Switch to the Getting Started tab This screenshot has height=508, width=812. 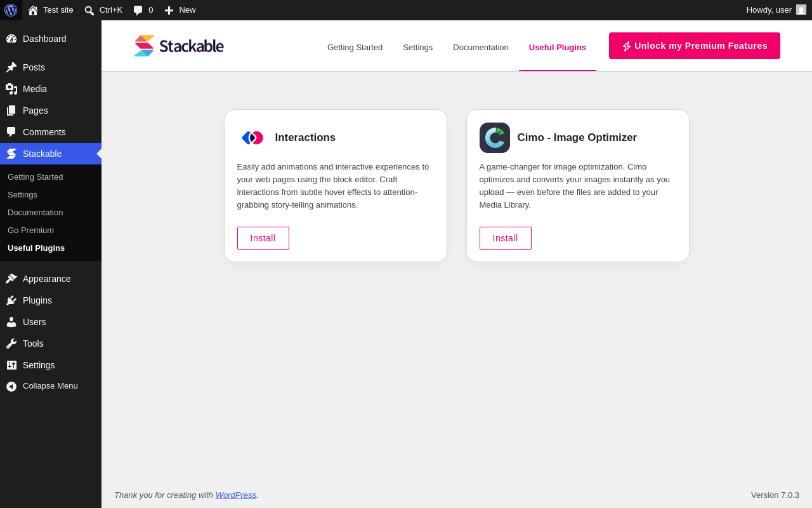tap(355, 47)
